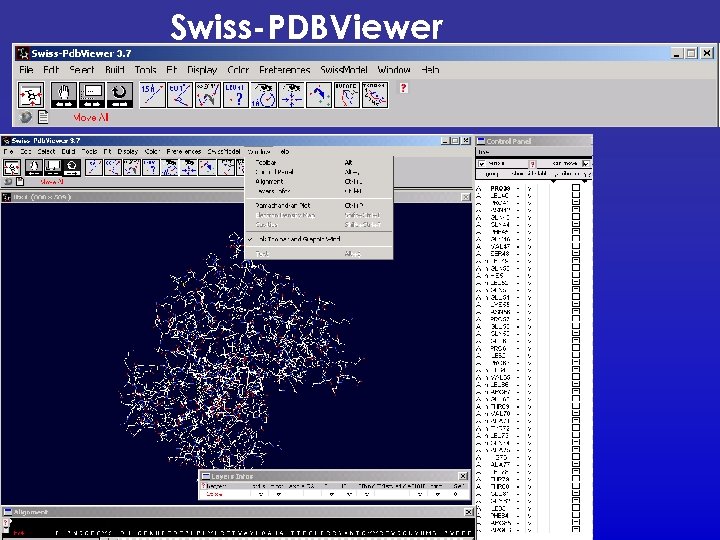This screenshot has height=540, width=720.
Task: Click center-molecule icon in smaller main window
Action: (11, 168)
